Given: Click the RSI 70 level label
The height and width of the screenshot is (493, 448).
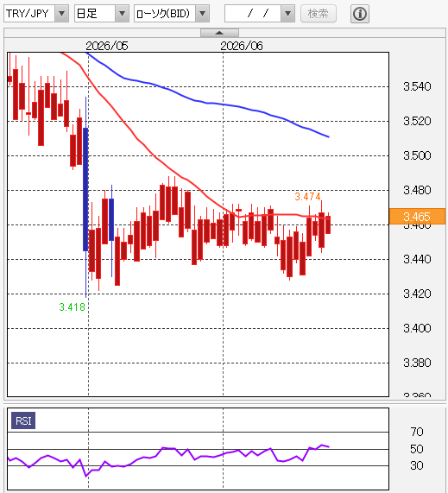Looking at the screenshot, I should click(x=417, y=432).
